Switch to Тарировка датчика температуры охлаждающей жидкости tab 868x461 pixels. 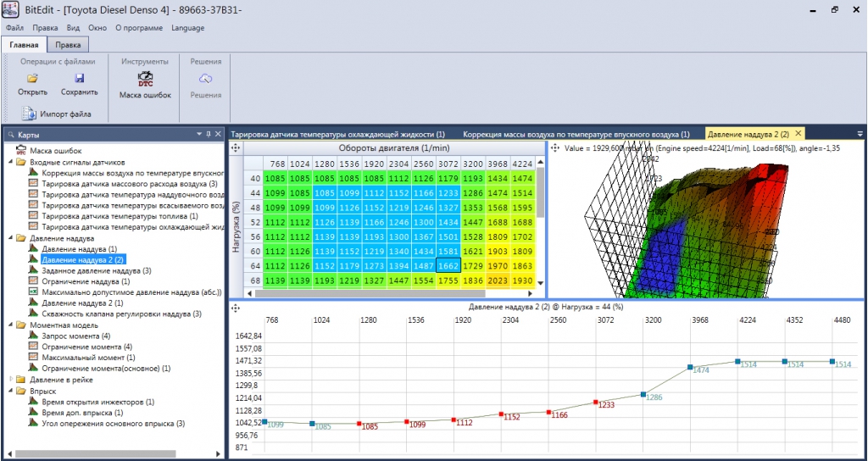[x=337, y=134]
